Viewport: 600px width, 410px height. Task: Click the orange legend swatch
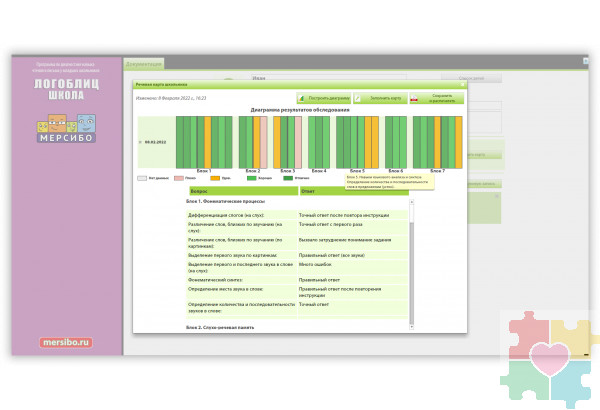coord(216,177)
